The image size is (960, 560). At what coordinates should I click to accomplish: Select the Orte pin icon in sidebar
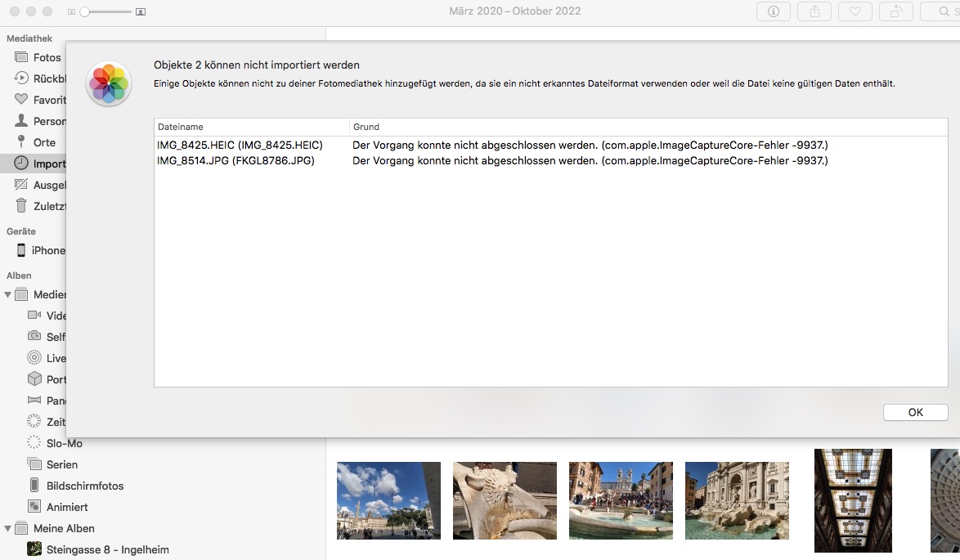point(21,142)
